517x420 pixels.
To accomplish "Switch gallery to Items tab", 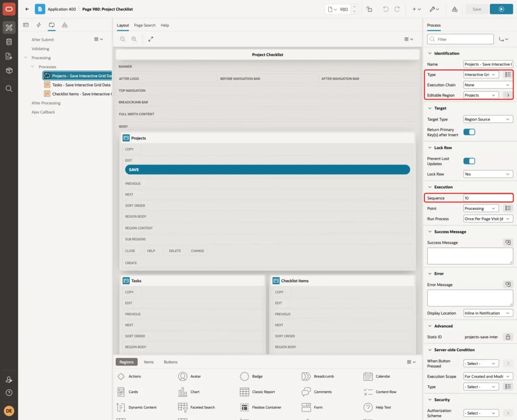I will click(x=148, y=362).
